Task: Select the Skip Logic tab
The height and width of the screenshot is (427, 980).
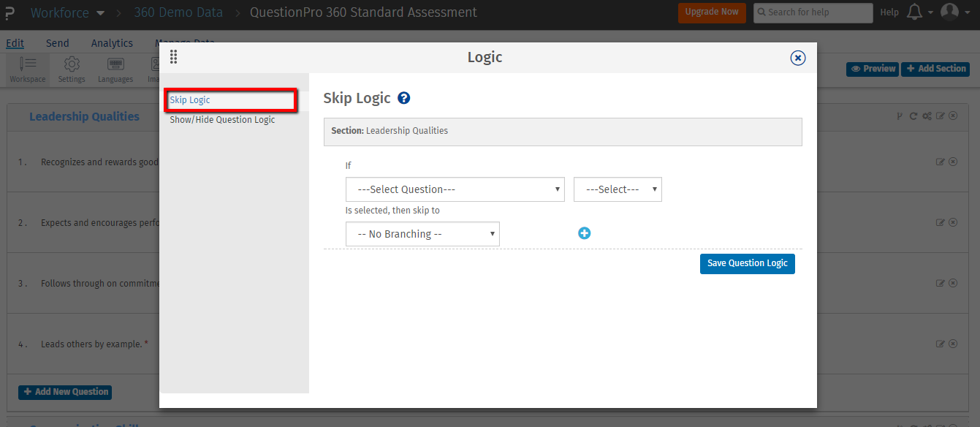Action: (190, 100)
